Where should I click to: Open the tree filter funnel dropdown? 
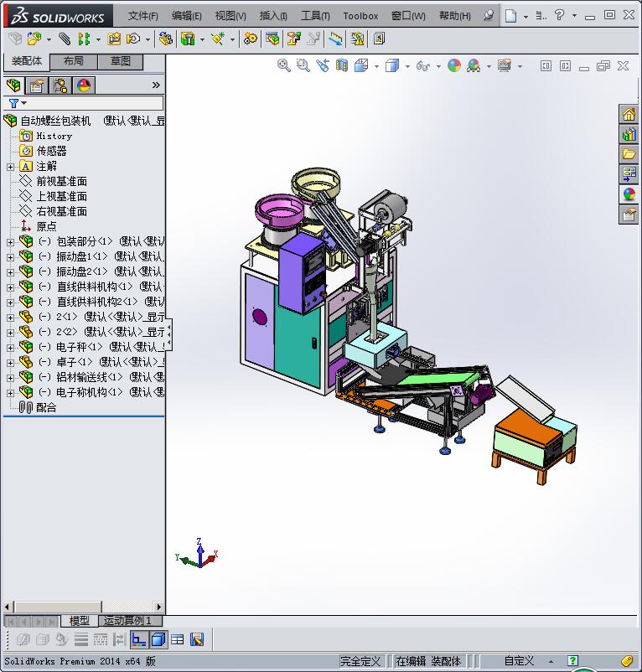click(x=18, y=103)
